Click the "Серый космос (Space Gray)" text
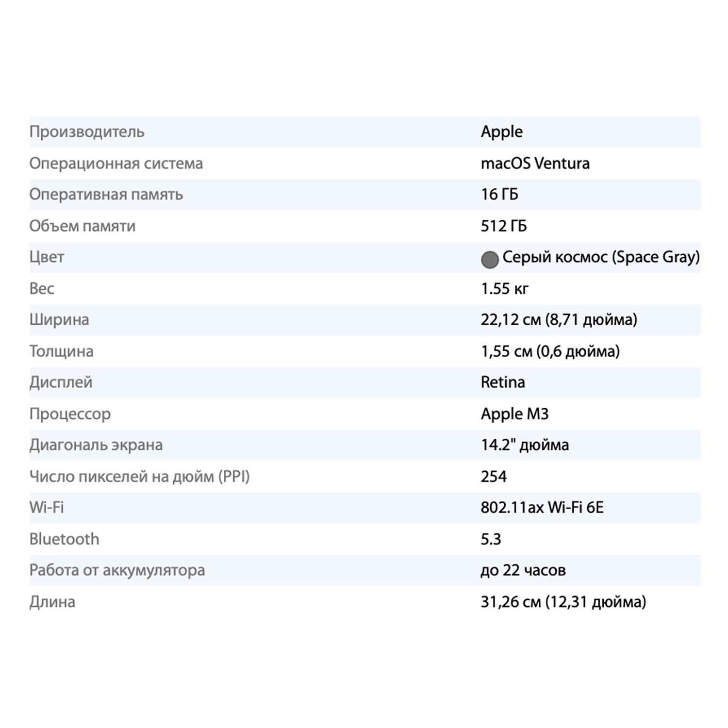This screenshot has width=728, height=728. (x=601, y=257)
